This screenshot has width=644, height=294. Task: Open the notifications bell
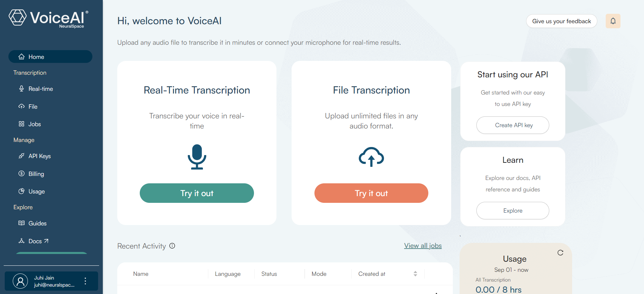coord(613,21)
